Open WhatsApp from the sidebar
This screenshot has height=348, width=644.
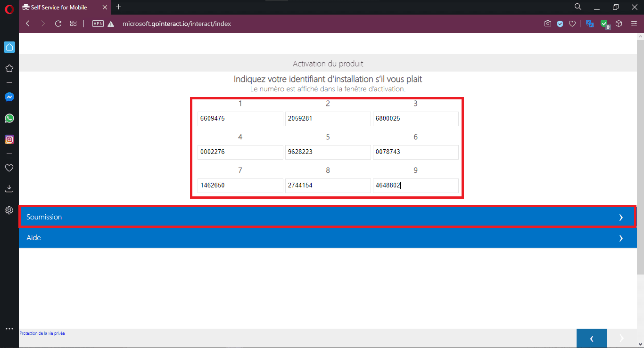click(x=9, y=118)
